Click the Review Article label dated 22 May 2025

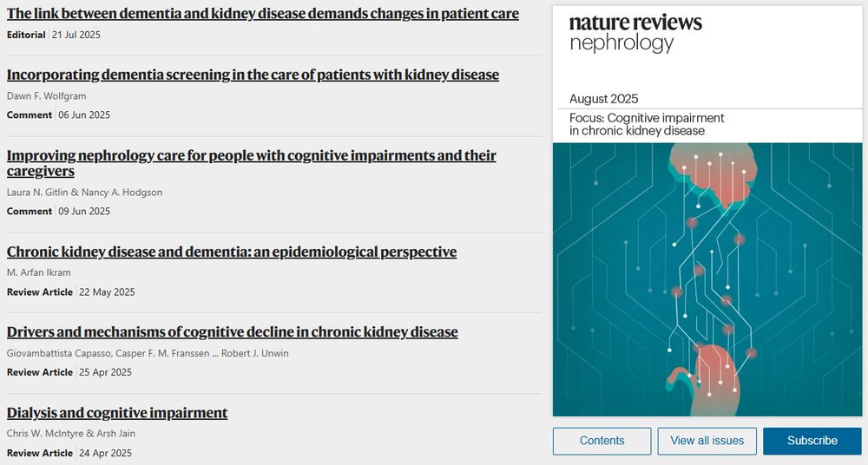(x=40, y=291)
